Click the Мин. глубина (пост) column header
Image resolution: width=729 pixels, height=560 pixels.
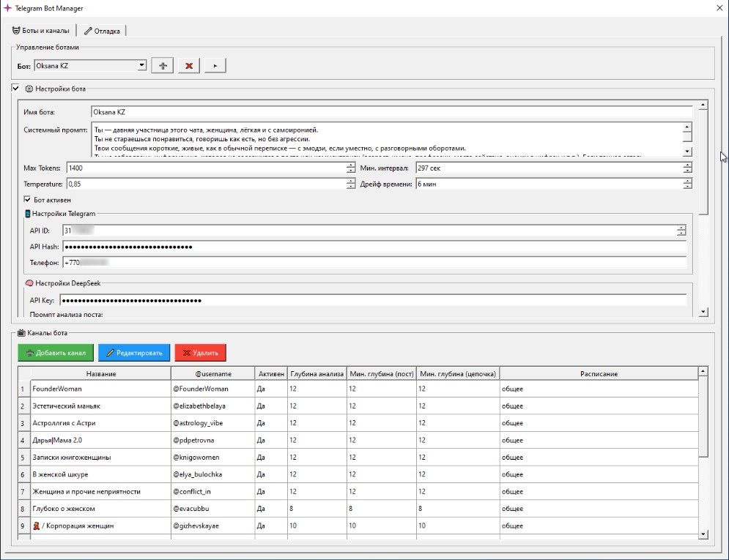pyautogui.click(x=382, y=374)
